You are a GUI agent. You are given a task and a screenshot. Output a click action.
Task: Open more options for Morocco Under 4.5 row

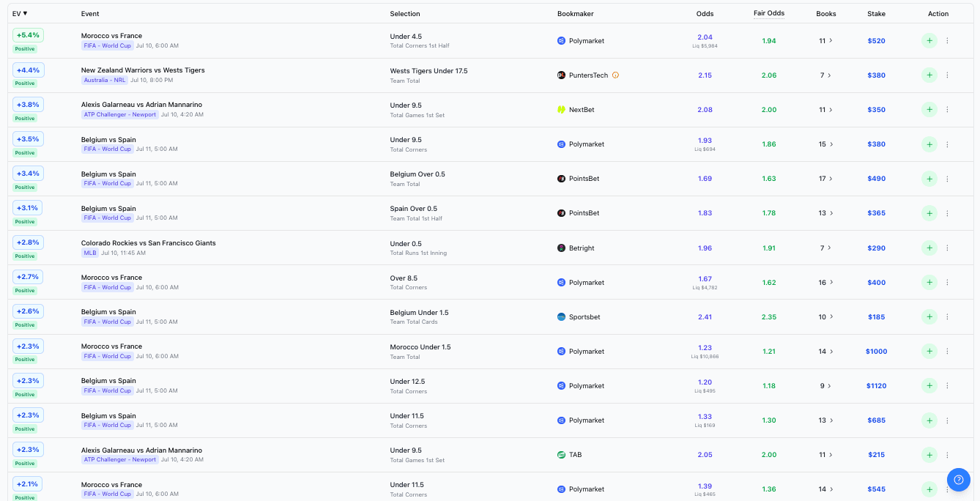coord(947,41)
